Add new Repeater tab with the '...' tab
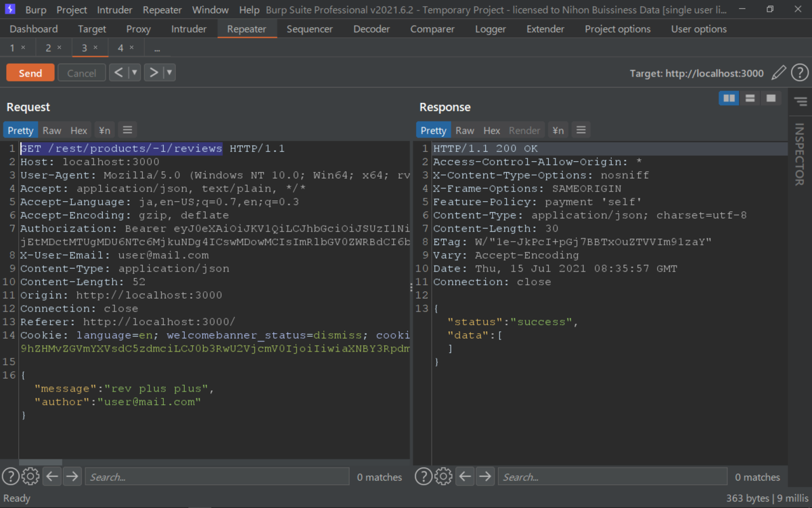 (157, 48)
